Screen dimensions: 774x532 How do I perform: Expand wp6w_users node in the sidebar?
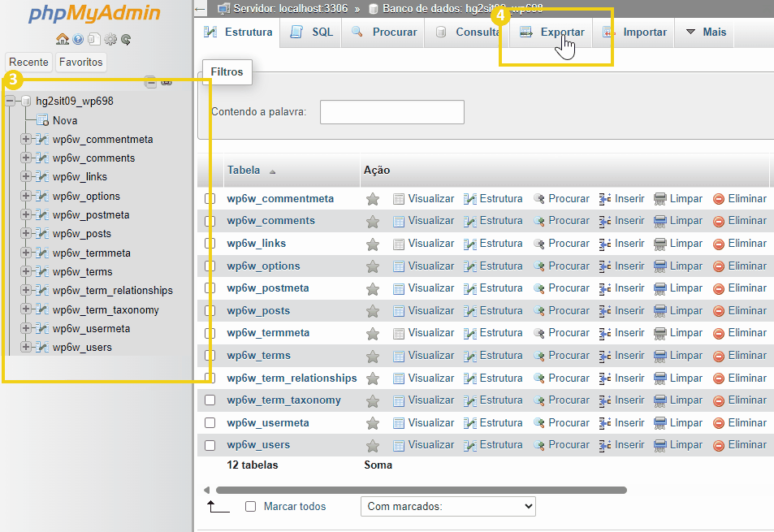pyautogui.click(x=26, y=347)
